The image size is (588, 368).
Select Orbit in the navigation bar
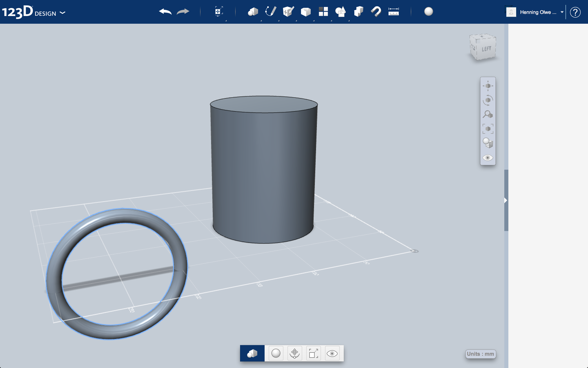click(x=488, y=100)
